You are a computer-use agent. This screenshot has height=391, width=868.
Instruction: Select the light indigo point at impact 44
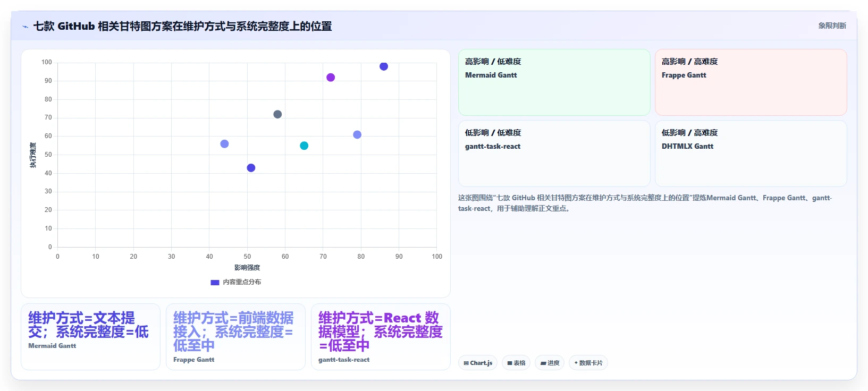pos(224,144)
